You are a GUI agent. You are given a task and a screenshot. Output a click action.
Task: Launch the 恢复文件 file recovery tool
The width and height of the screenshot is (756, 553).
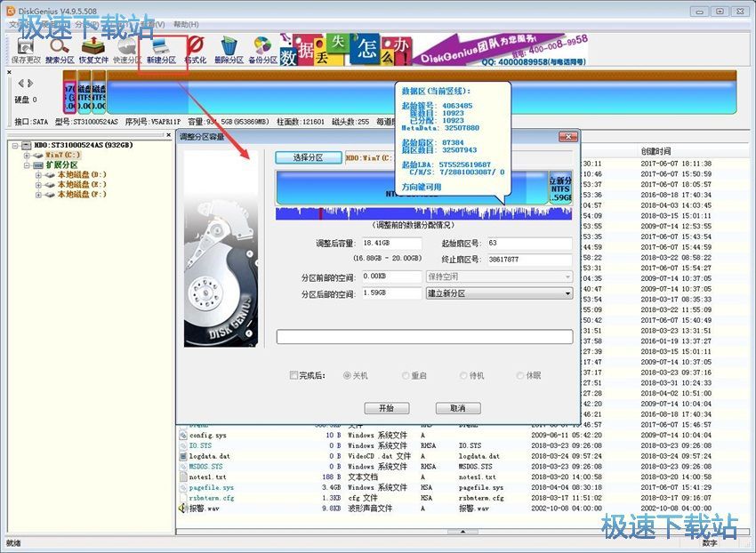tap(93, 50)
